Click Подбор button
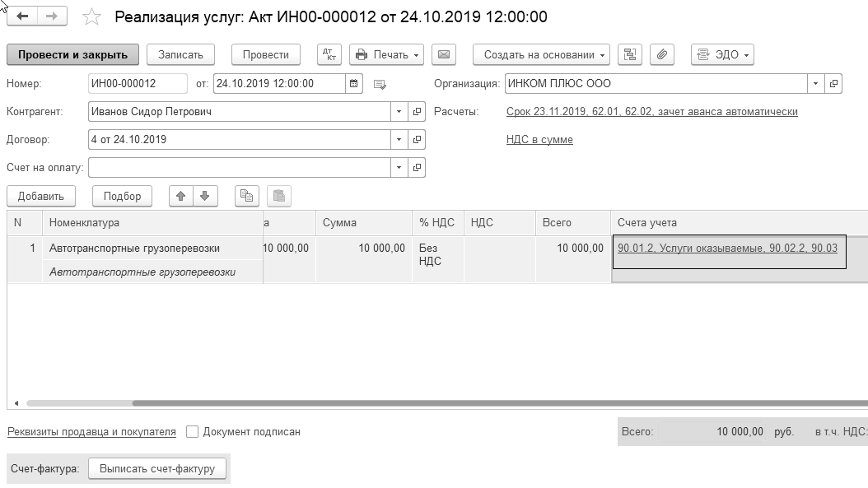The width and height of the screenshot is (868, 488). click(123, 196)
